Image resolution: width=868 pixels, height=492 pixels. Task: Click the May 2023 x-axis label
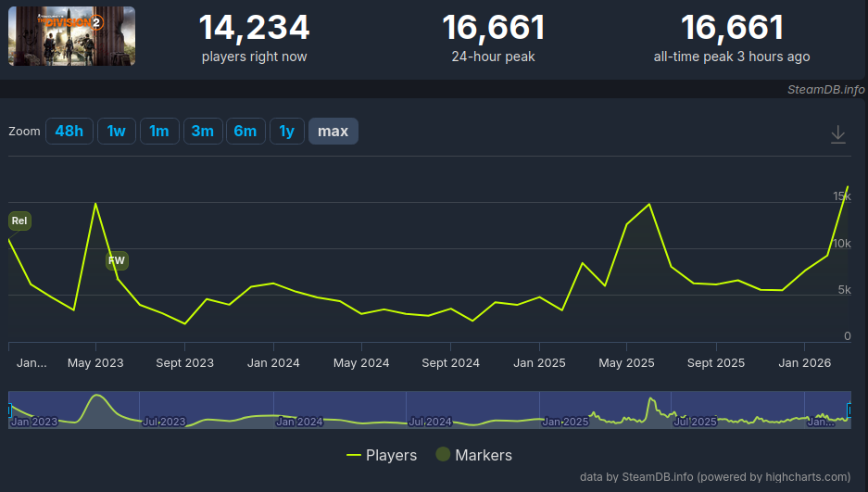(95, 363)
